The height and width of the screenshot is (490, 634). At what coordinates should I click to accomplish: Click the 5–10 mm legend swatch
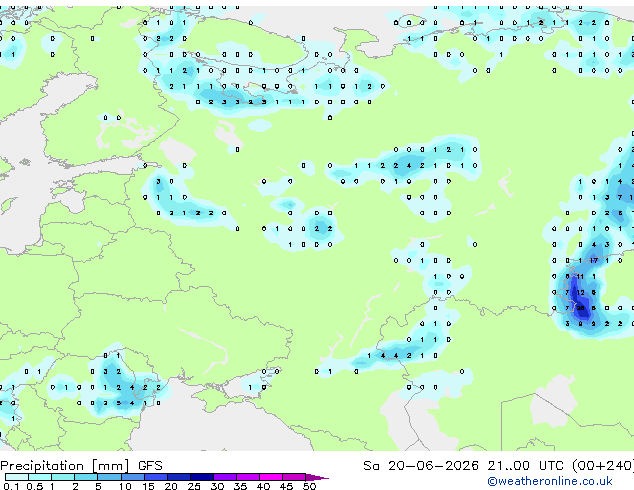pyautogui.click(x=110, y=477)
